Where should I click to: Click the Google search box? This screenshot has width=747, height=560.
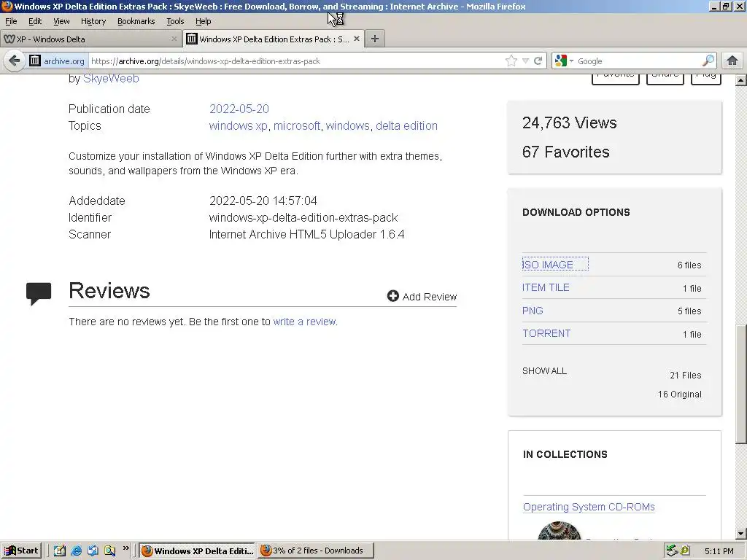coord(638,61)
